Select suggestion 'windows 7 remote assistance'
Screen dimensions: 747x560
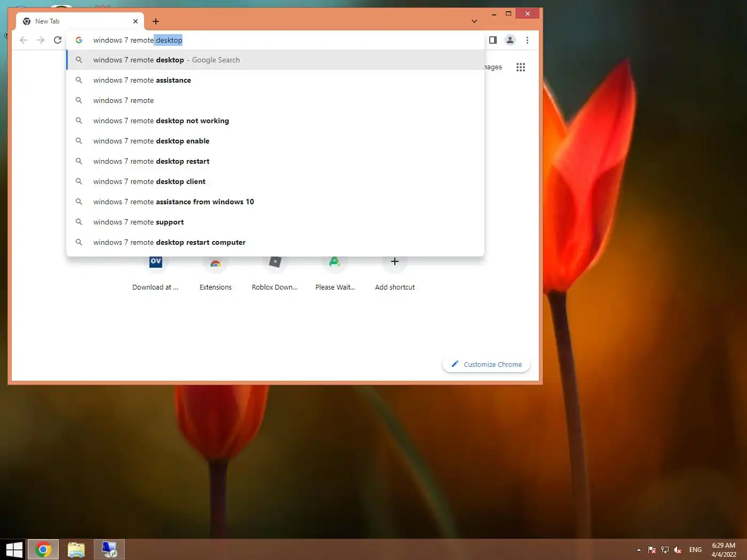[x=275, y=80]
